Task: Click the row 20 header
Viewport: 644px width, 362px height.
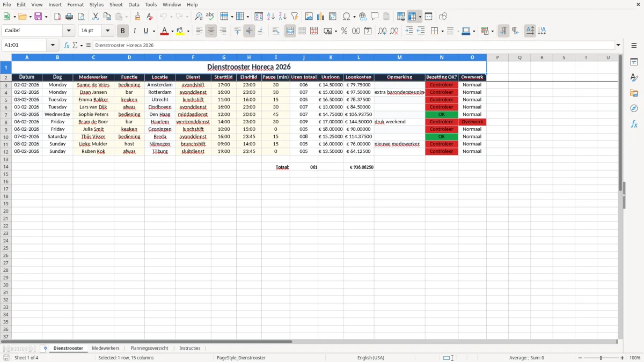Action: point(5,211)
